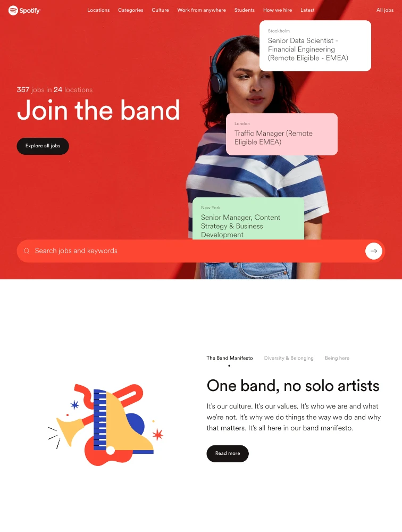Focus the Search jobs and keywords field
The width and height of the screenshot is (402, 532).
tap(200, 251)
